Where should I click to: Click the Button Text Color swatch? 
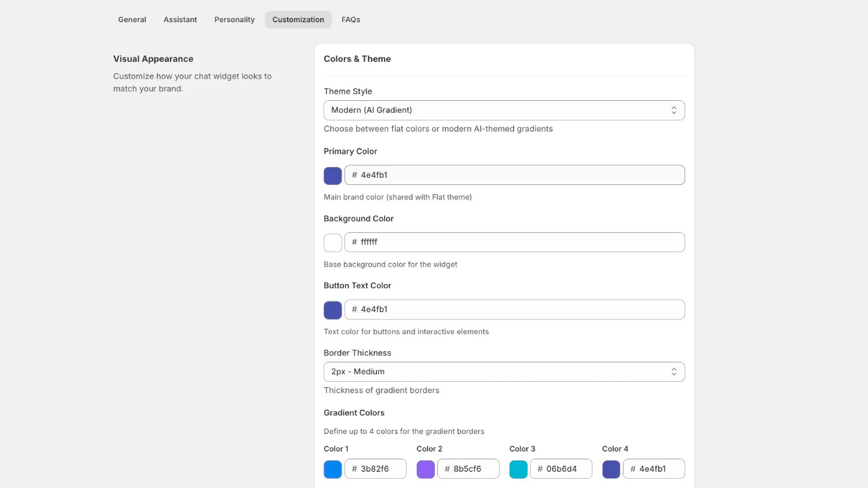(x=333, y=310)
